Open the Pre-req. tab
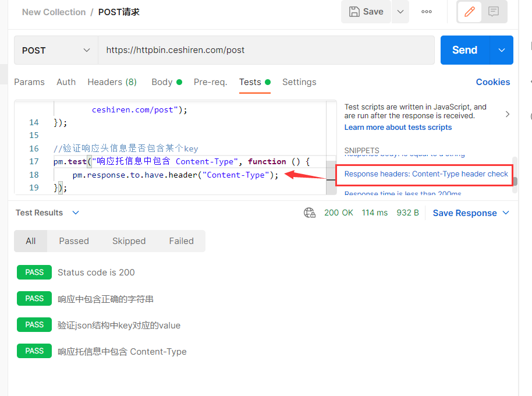This screenshot has width=532, height=396. click(x=210, y=82)
